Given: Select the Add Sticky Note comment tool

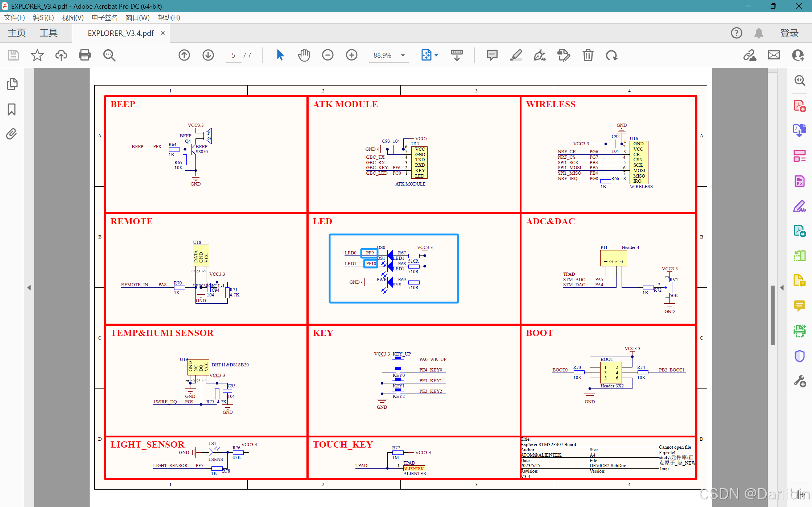Looking at the screenshot, I should pos(491,55).
